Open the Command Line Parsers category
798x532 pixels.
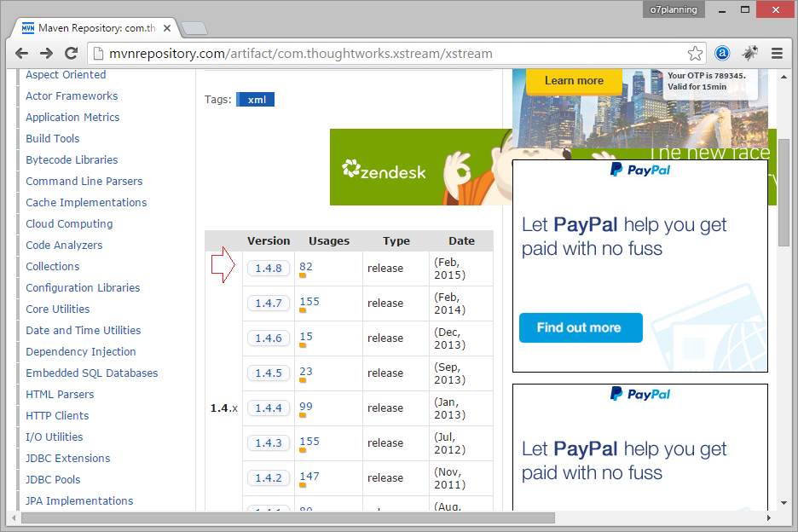click(x=84, y=182)
